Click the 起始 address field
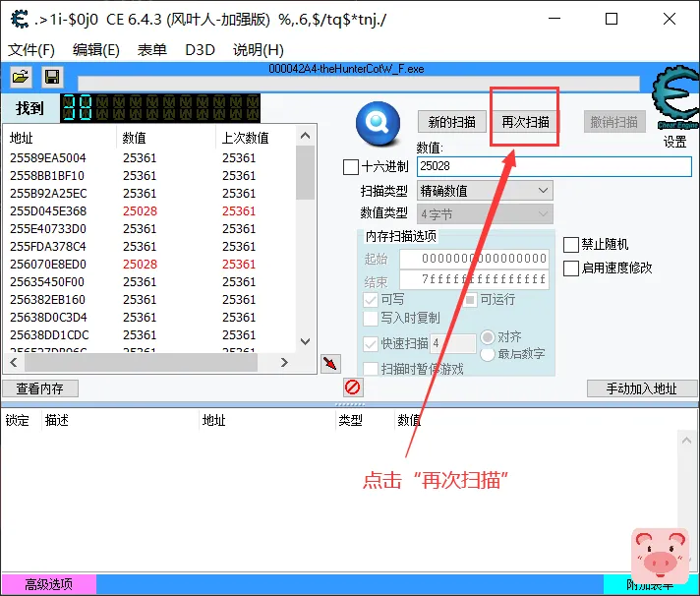 [x=474, y=259]
